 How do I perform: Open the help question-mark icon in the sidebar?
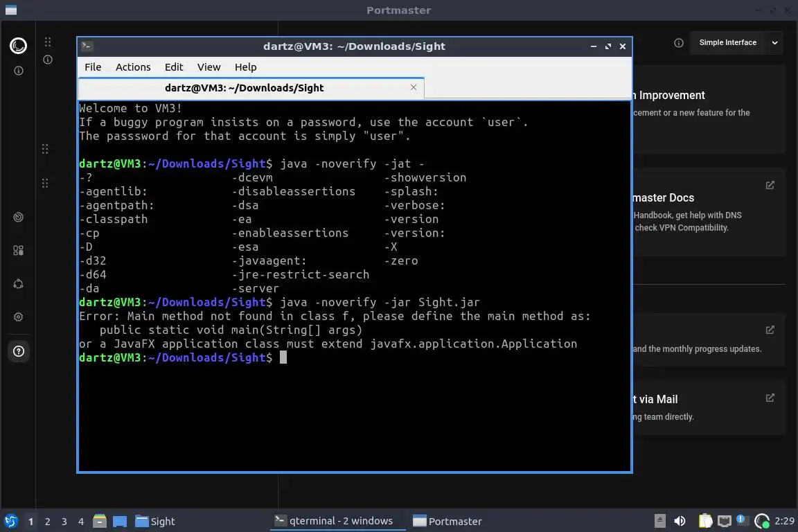tap(18, 351)
